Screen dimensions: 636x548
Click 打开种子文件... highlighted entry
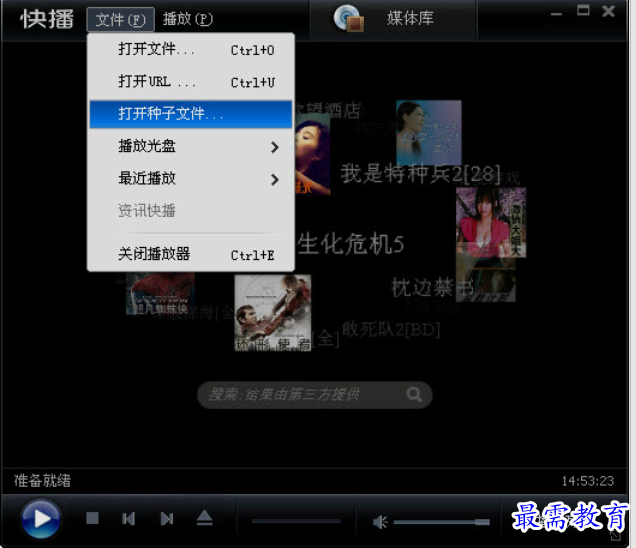pos(191,114)
